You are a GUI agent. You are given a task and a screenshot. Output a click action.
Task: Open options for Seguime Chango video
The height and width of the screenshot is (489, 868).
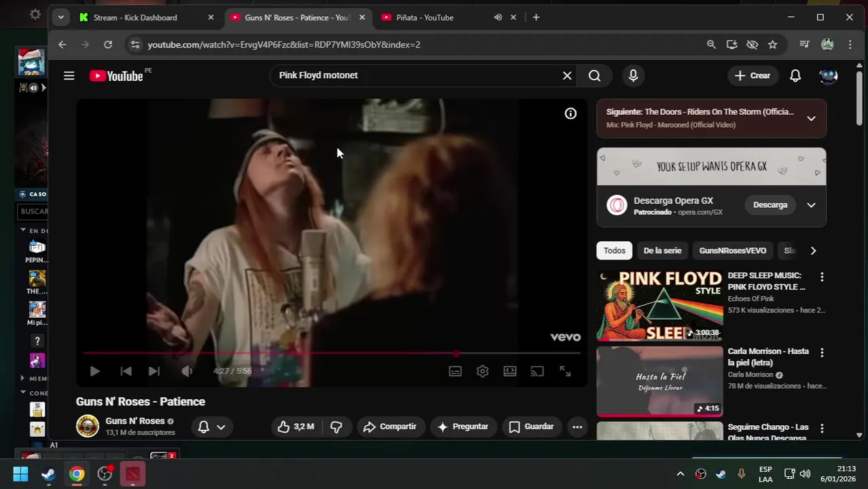pyautogui.click(x=822, y=429)
